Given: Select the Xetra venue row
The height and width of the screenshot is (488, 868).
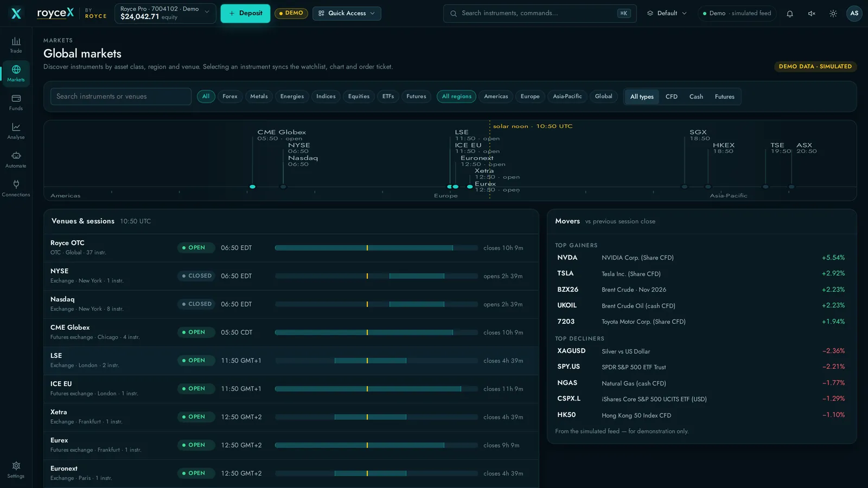Looking at the screenshot, I should [x=291, y=417].
